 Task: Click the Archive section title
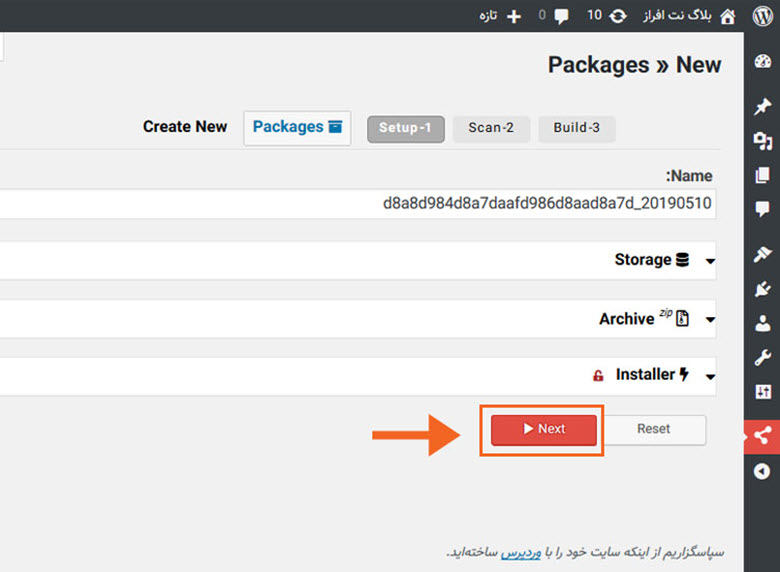626,319
